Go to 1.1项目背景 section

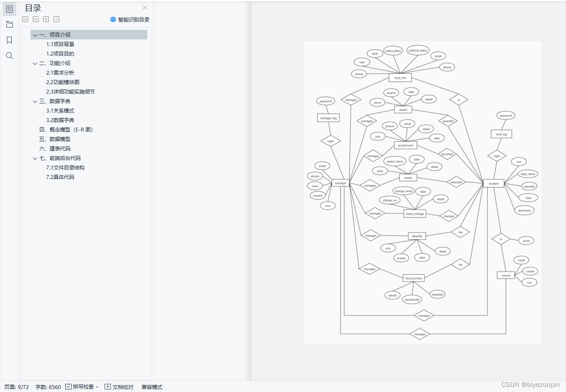point(60,44)
